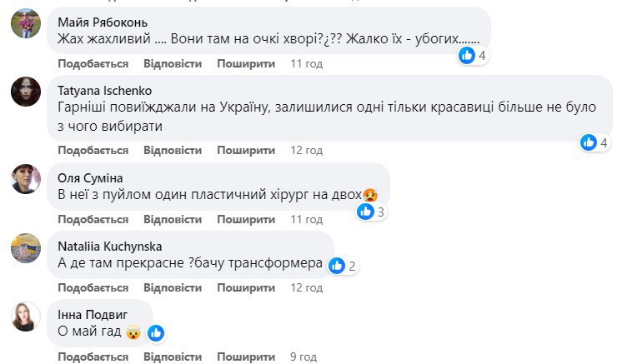
Task: Open Tatyana Ischenko's profile name link
Action: click(105, 91)
